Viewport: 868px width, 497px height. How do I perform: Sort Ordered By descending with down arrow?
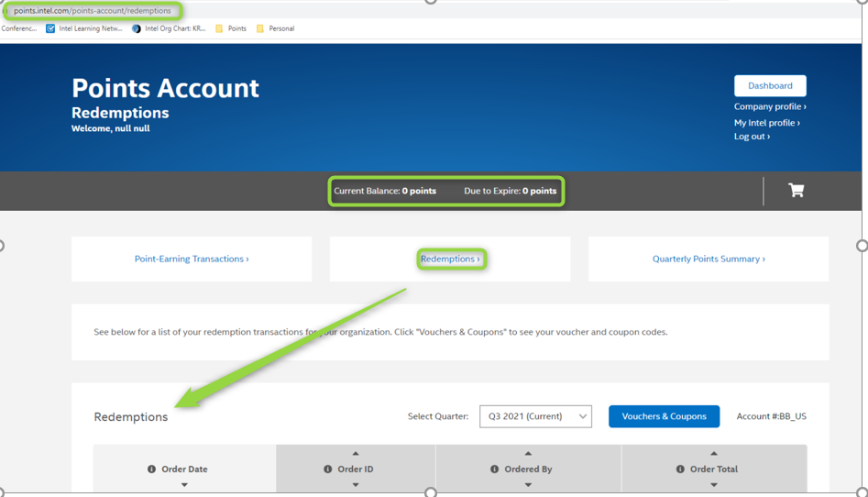528,485
